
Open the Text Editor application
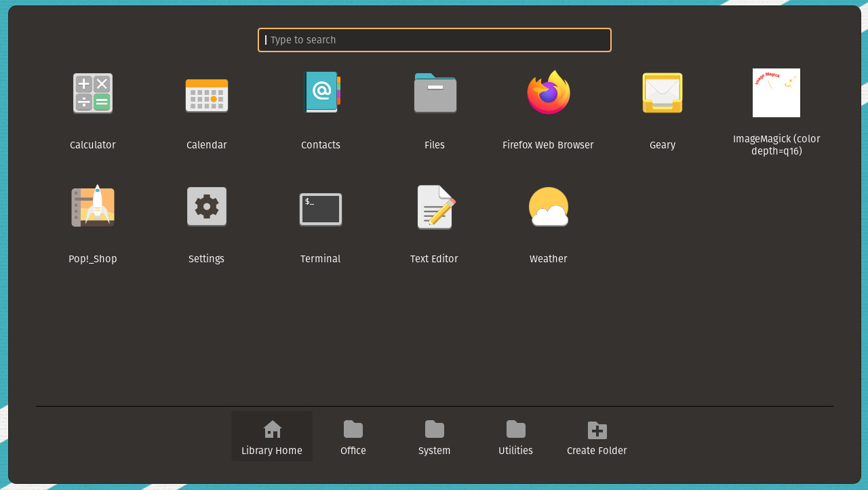pyautogui.click(x=435, y=207)
